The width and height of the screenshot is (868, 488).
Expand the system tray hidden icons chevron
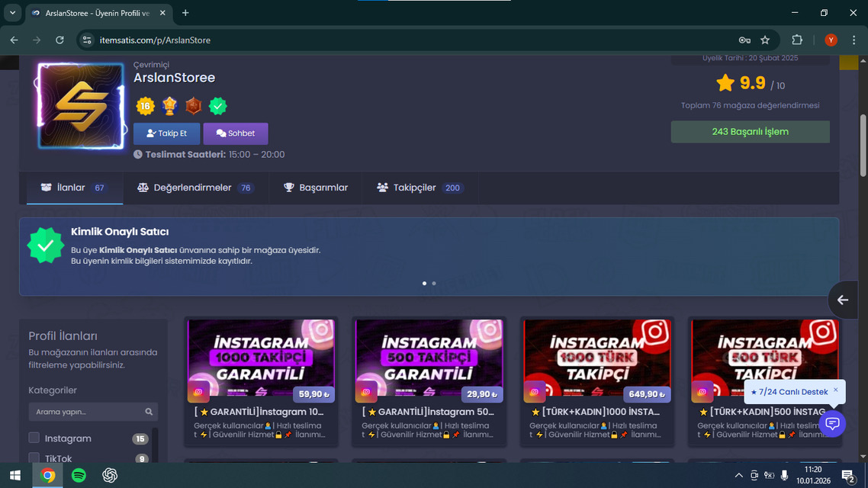738,475
